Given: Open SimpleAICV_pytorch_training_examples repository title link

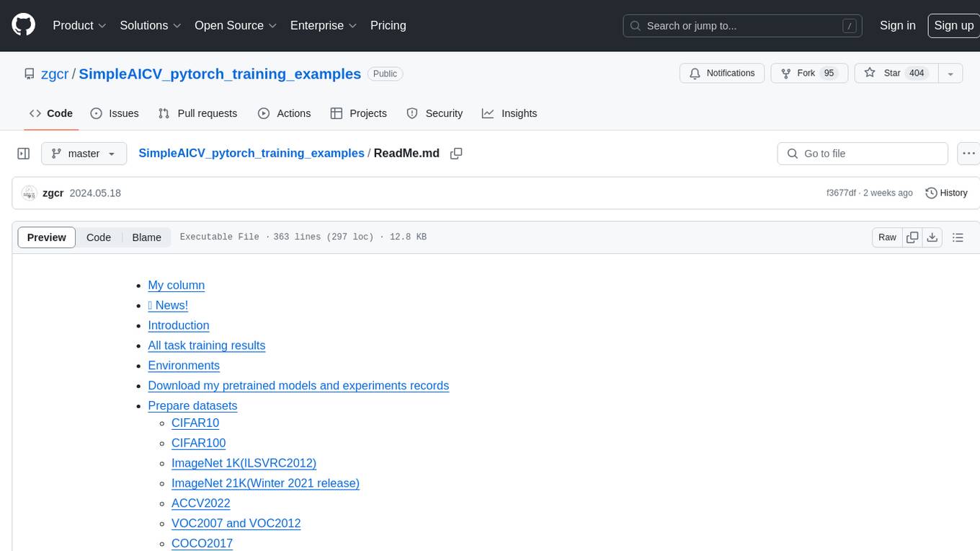Looking at the screenshot, I should [x=220, y=74].
